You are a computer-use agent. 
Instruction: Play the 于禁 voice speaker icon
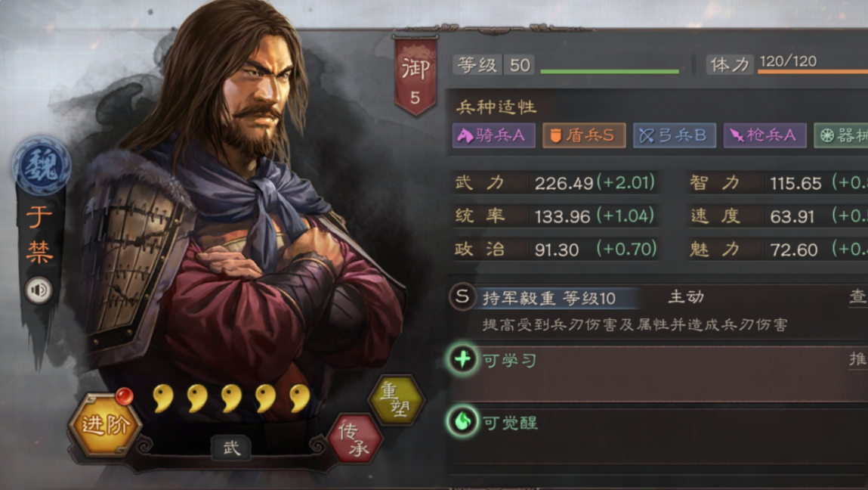pyautogui.click(x=39, y=290)
